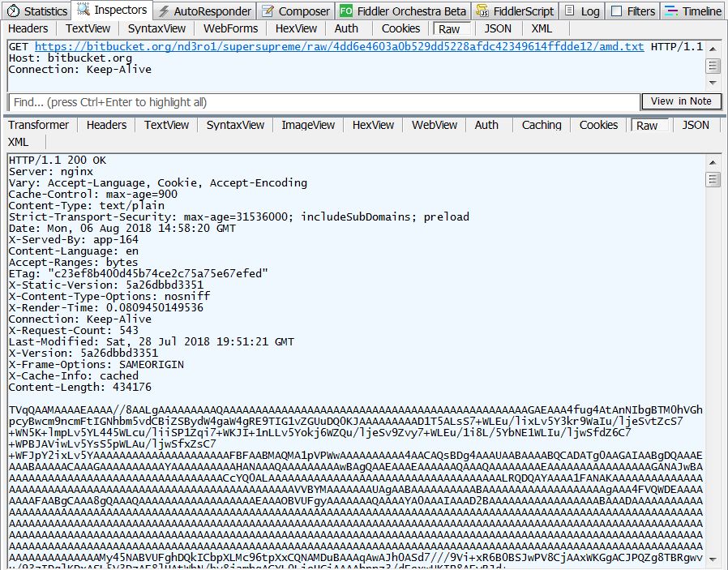The width and height of the screenshot is (728, 570).
Task: Click the 'Server: nginx' header line
Action: pyautogui.click(x=51, y=172)
